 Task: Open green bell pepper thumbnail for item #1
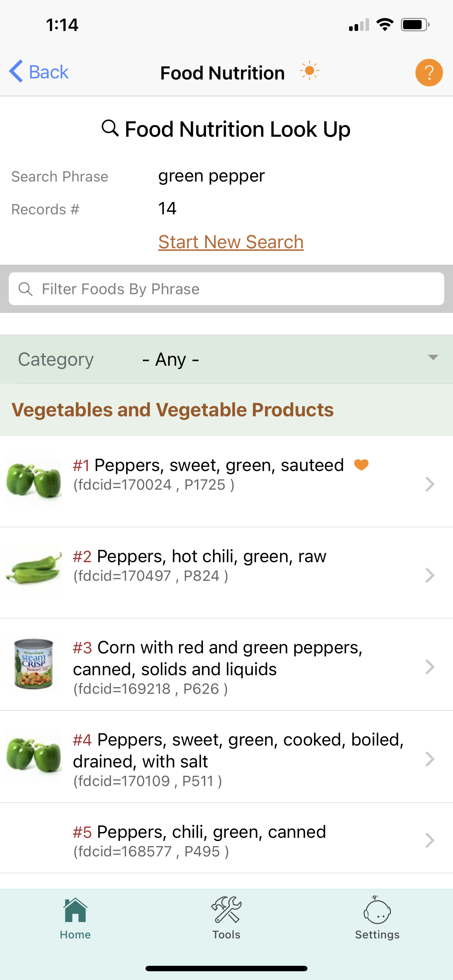click(x=34, y=481)
